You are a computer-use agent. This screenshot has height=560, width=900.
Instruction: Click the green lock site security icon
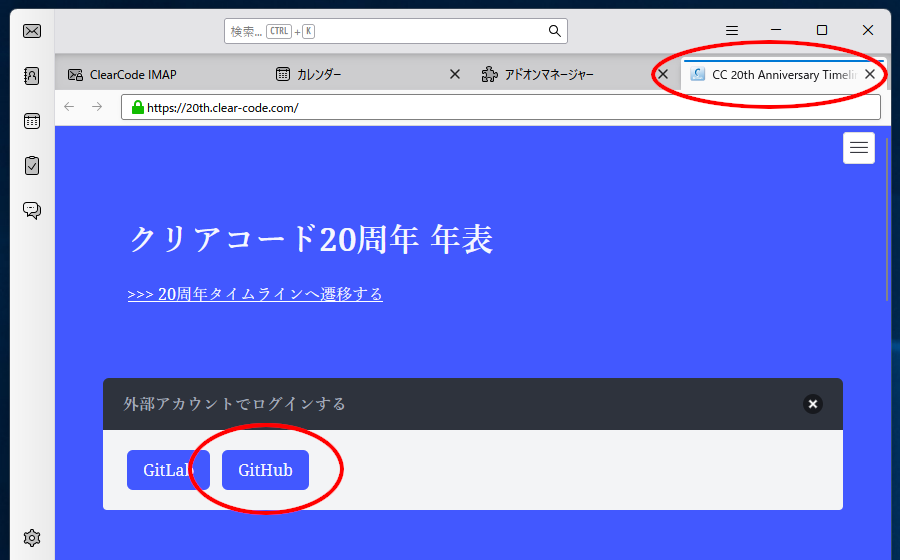138,107
